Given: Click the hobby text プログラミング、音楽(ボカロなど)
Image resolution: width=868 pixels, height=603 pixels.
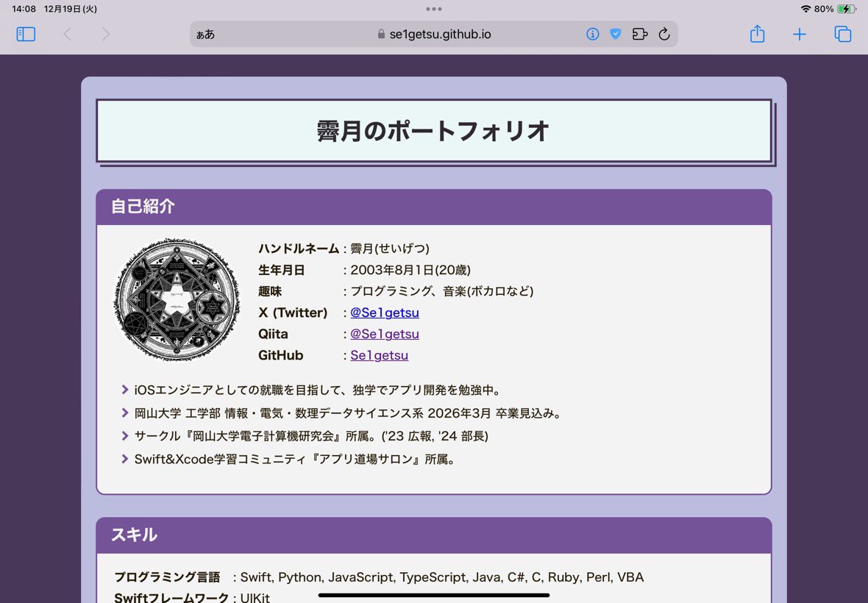Looking at the screenshot, I should coord(442,291).
